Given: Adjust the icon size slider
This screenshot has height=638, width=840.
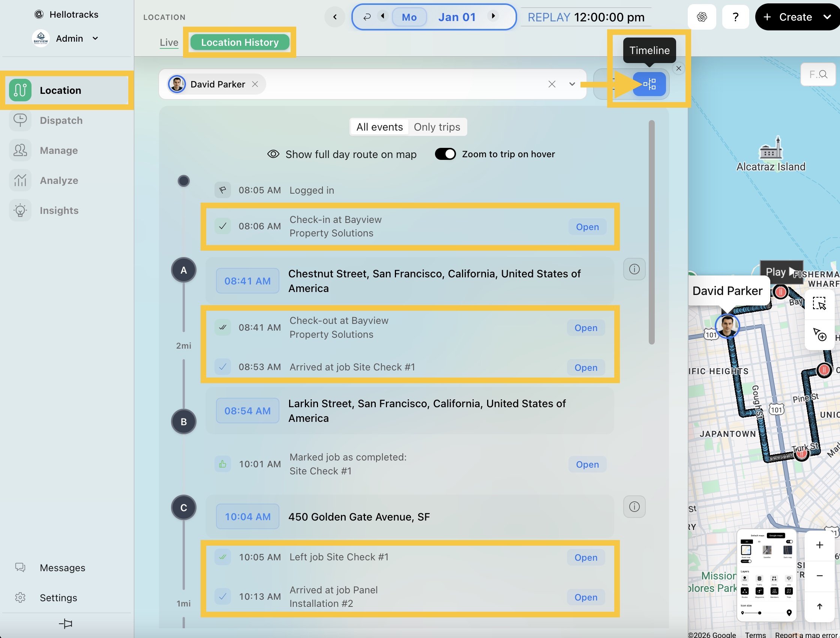Looking at the screenshot, I should tap(759, 612).
